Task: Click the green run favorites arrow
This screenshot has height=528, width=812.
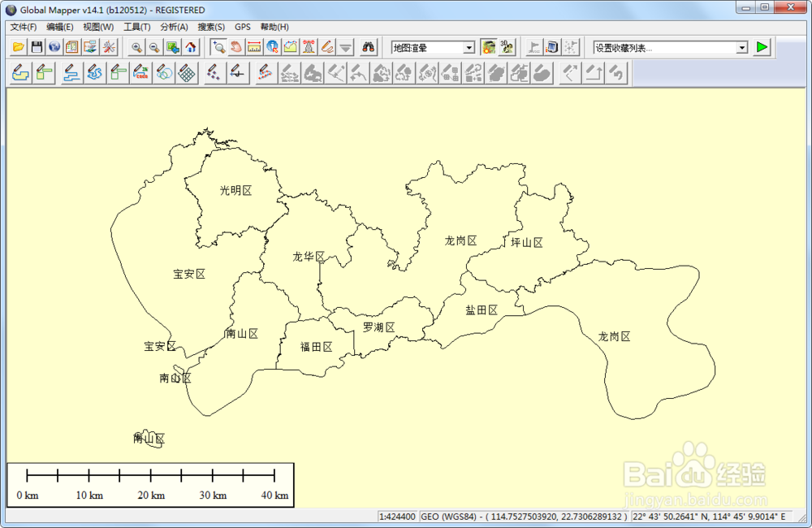Action: tap(762, 47)
